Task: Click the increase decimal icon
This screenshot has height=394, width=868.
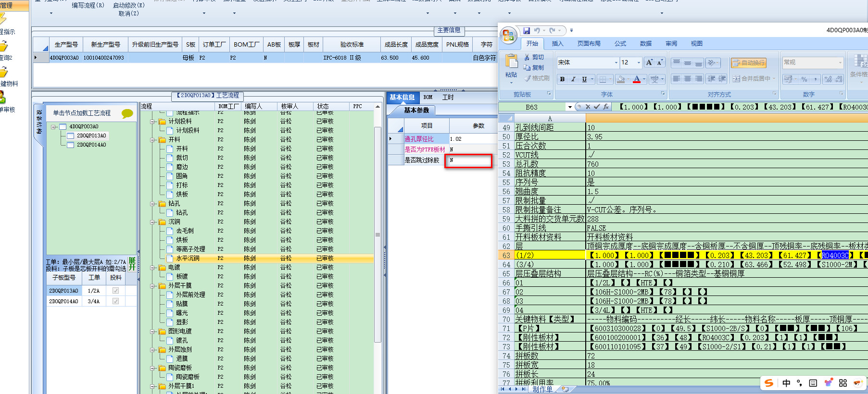Action: 828,79
